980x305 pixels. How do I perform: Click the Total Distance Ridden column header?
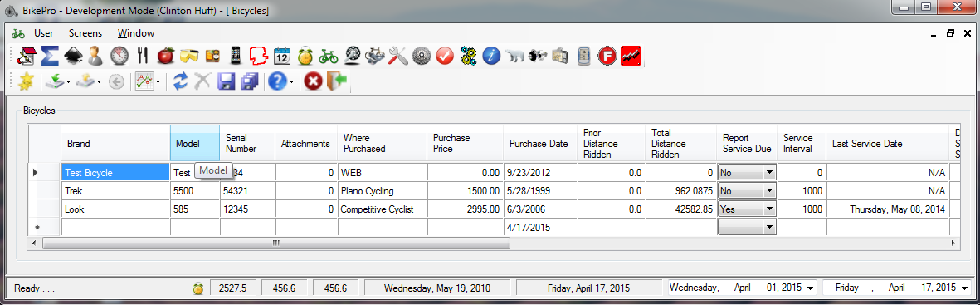tap(680, 144)
